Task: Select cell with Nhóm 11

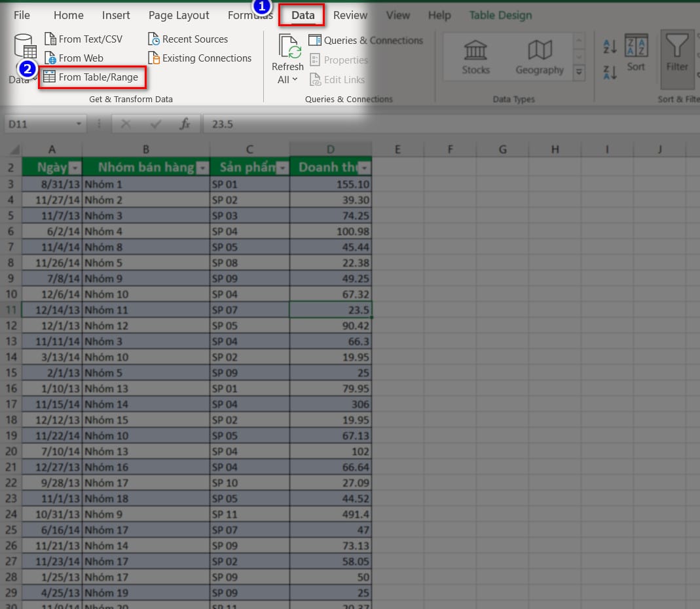Action: tap(145, 310)
